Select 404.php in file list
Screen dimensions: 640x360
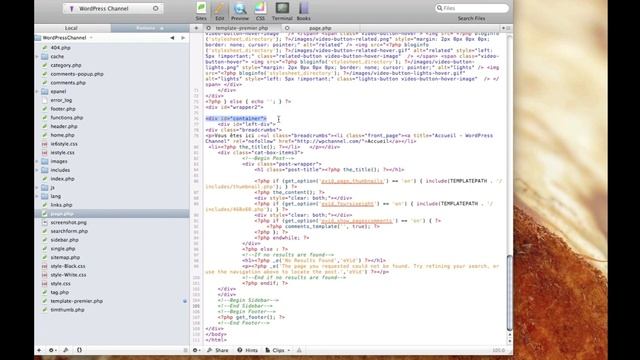click(60, 48)
